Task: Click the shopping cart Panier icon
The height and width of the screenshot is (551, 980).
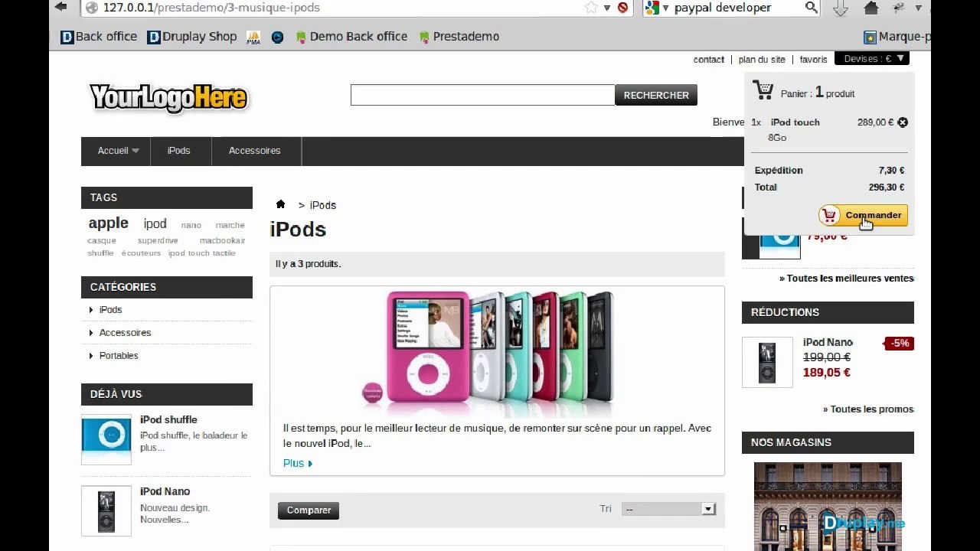Action: [763, 90]
